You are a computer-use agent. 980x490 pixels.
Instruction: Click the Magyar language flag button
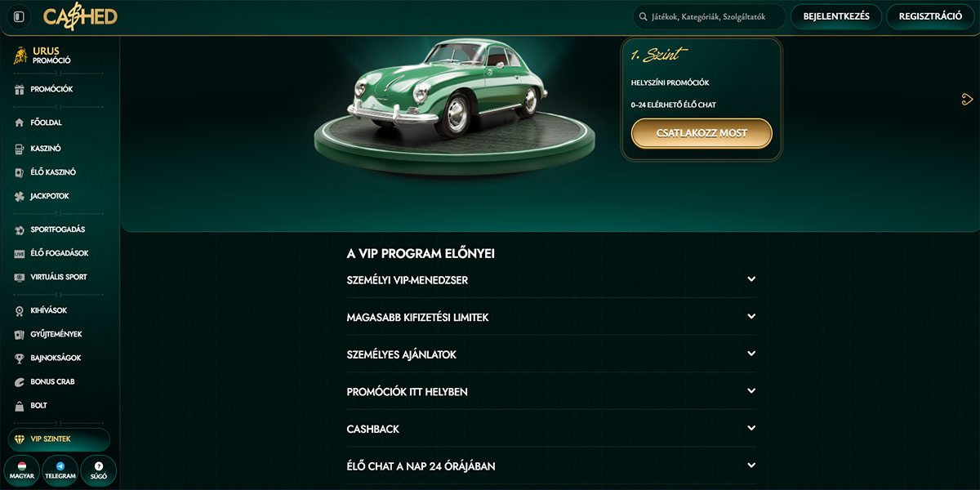pos(22,470)
